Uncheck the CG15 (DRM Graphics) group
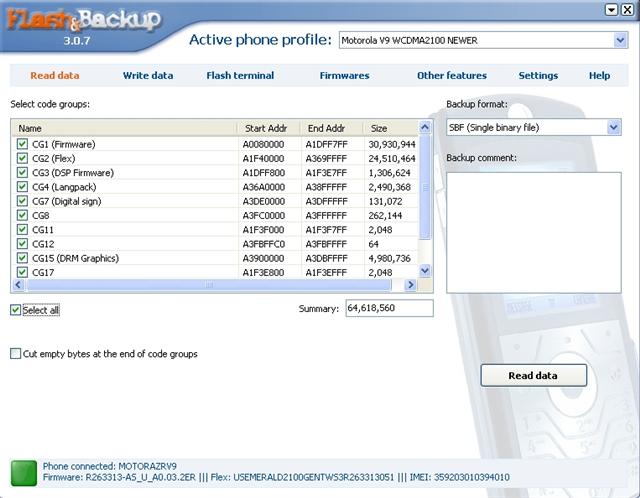 [x=22, y=257]
